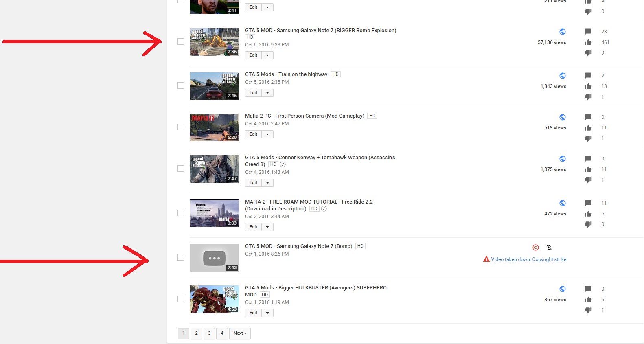Select page 1 in the pagination
This screenshot has width=644, height=344.
184,333
